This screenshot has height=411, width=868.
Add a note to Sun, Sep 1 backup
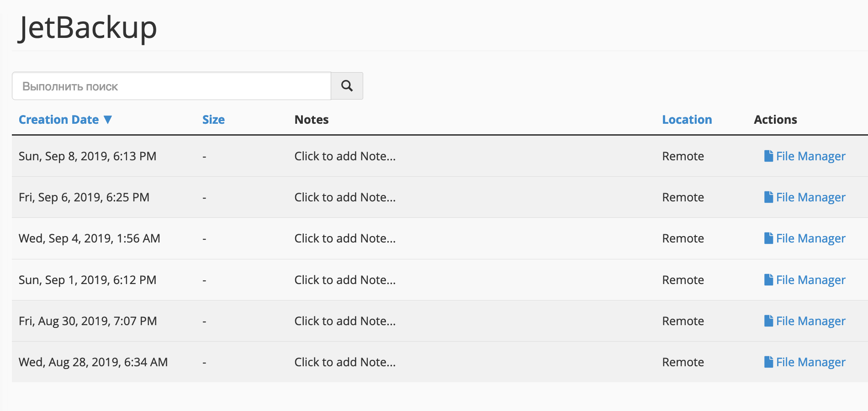[x=345, y=280]
